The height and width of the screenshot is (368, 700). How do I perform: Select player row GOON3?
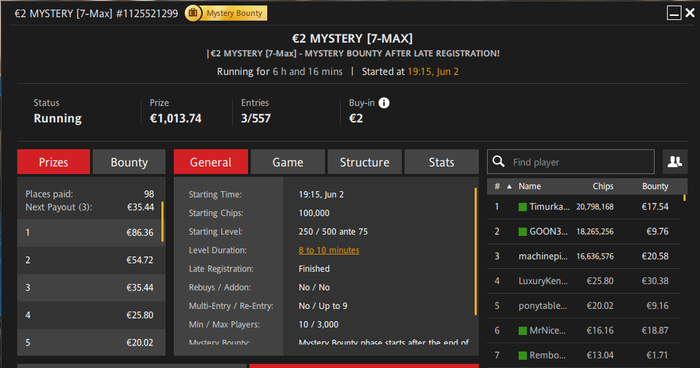[583, 231]
